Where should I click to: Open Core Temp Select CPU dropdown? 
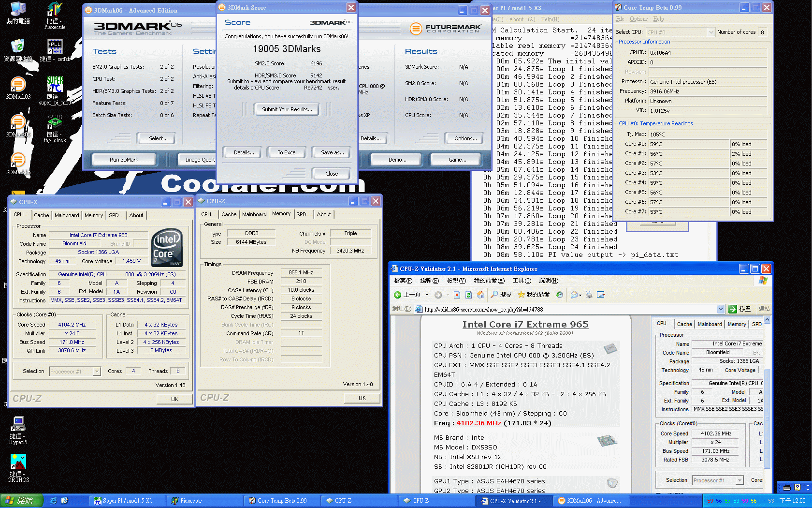tap(711, 32)
